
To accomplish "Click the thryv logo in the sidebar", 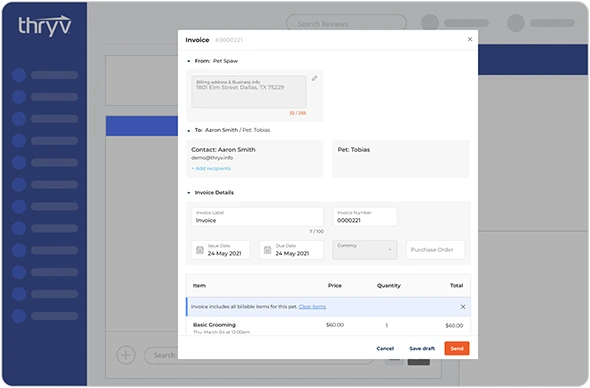I will coord(45,26).
